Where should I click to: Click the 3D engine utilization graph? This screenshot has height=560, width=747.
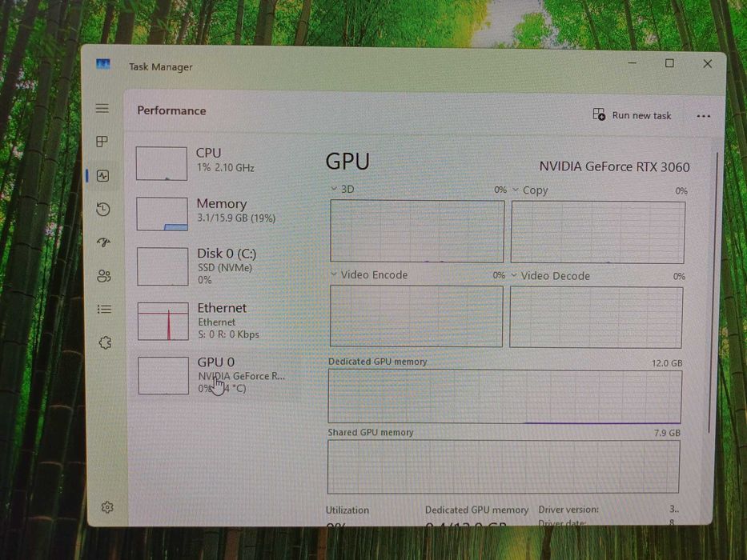point(417,231)
